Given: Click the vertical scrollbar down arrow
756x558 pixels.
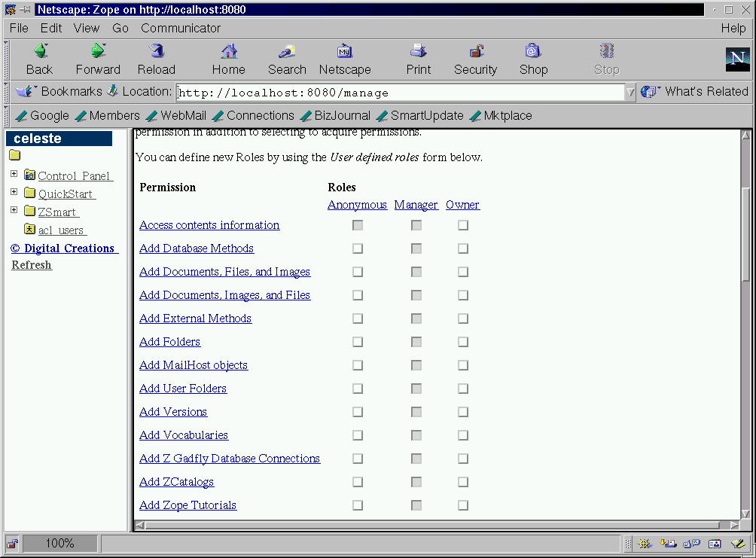Looking at the screenshot, I should click(x=745, y=514).
